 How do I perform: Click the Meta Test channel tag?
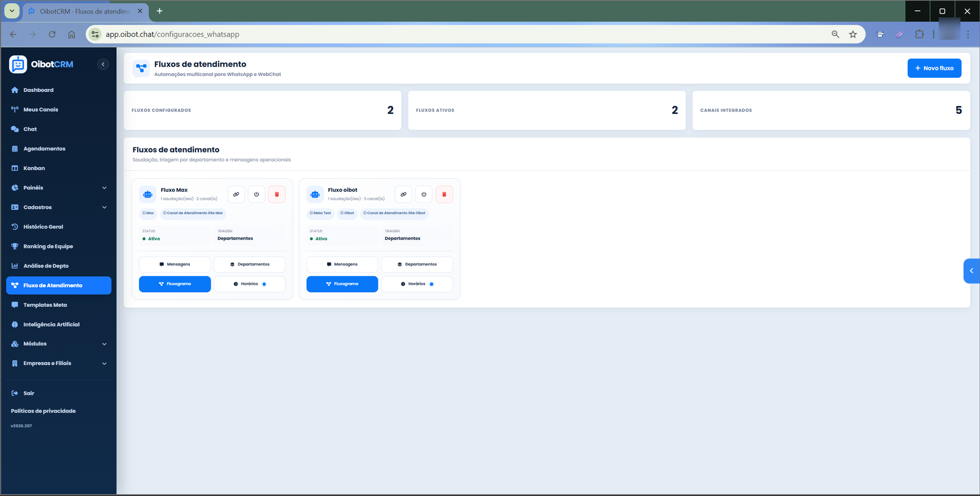[x=320, y=213]
